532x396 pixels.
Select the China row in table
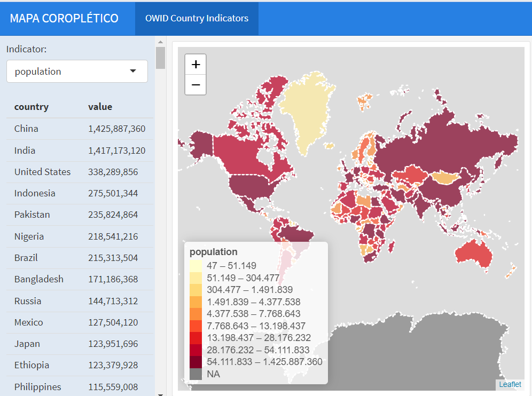click(80, 129)
